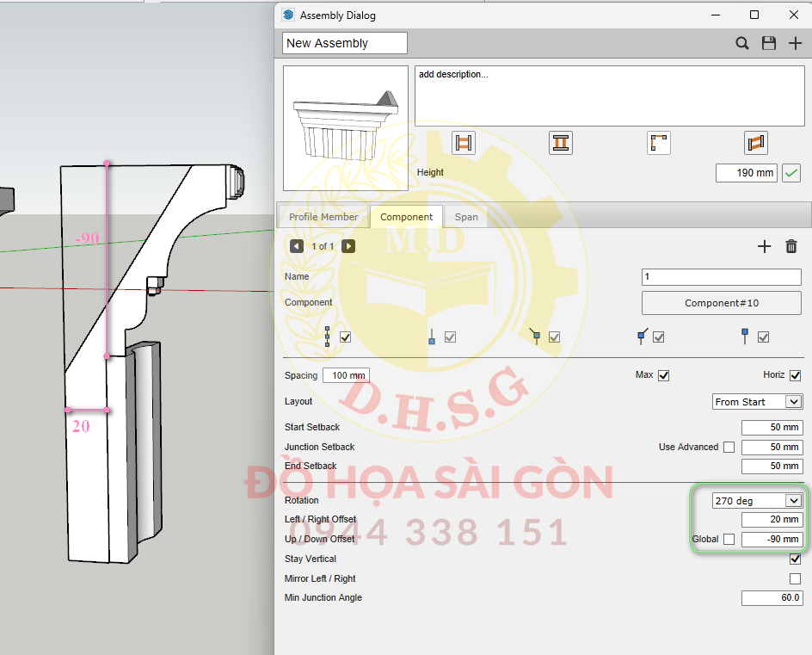Toggle the Use Advanced checkbox

[729, 447]
